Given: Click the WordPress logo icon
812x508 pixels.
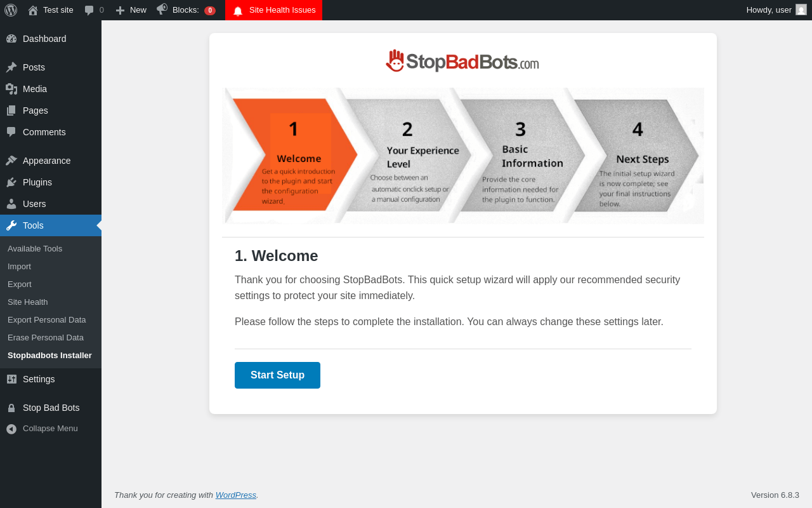Looking at the screenshot, I should (x=11, y=10).
